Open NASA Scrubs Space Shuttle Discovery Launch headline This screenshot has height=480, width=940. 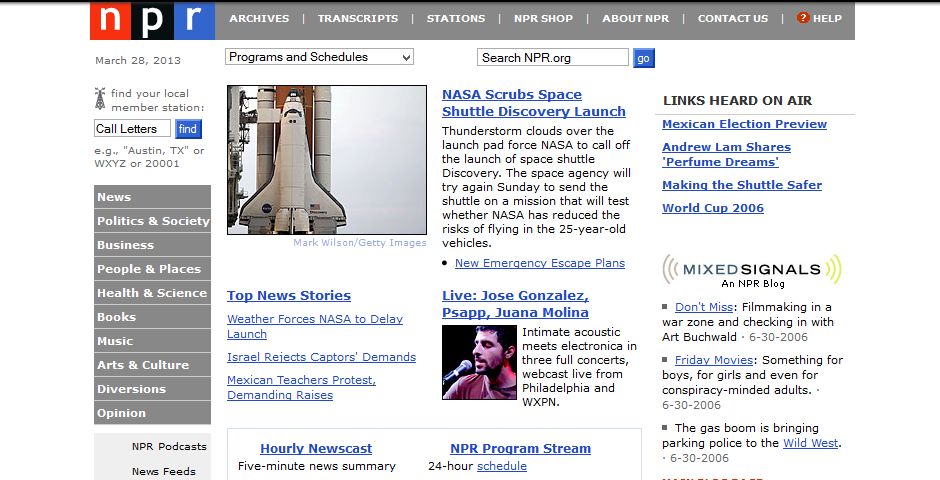click(x=534, y=103)
